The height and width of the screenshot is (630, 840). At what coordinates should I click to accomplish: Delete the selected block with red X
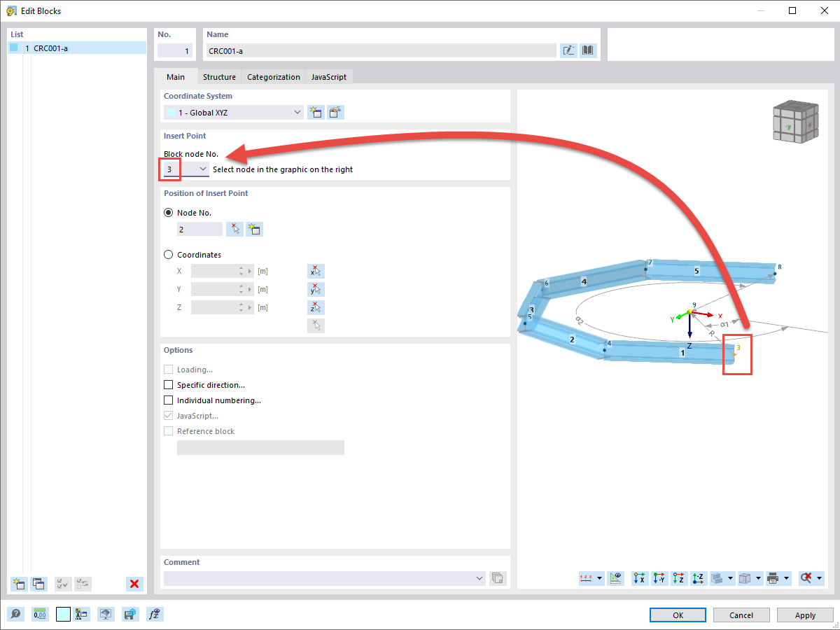coord(135,584)
